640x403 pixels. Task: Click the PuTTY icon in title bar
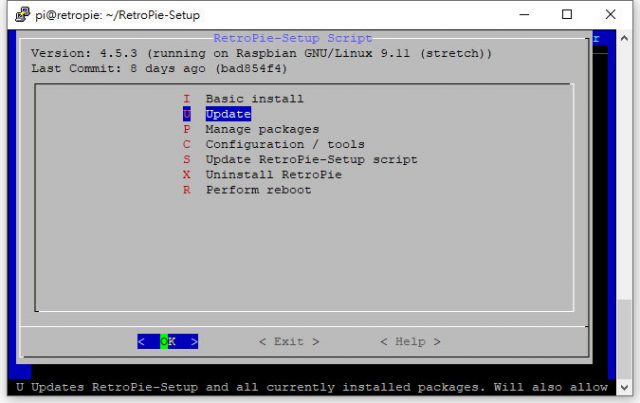[22, 15]
